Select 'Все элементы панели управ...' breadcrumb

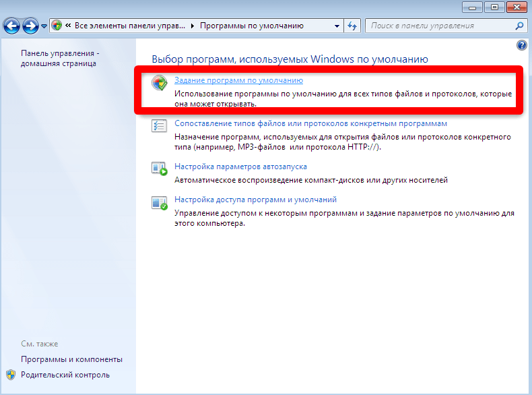tap(130, 26)
